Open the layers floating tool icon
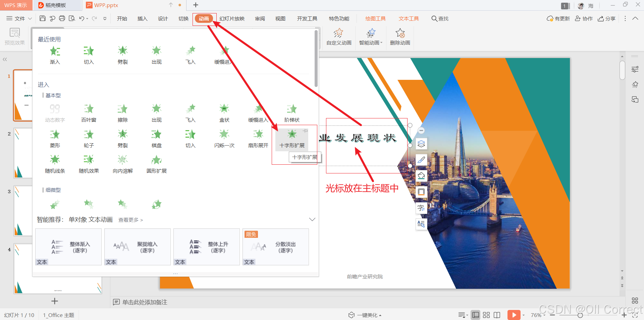This screenshot has width=644, height=320. pyautogui.click(x=421, y=144)
